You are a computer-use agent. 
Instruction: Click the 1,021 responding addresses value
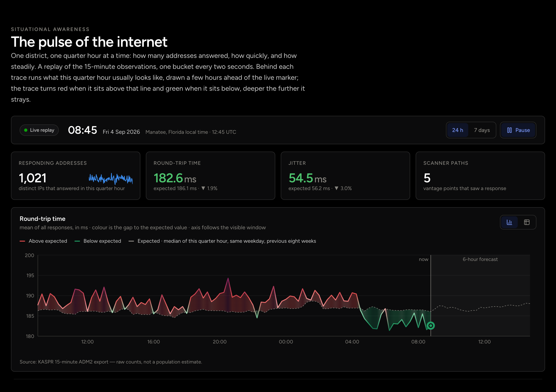click(32, 178)
